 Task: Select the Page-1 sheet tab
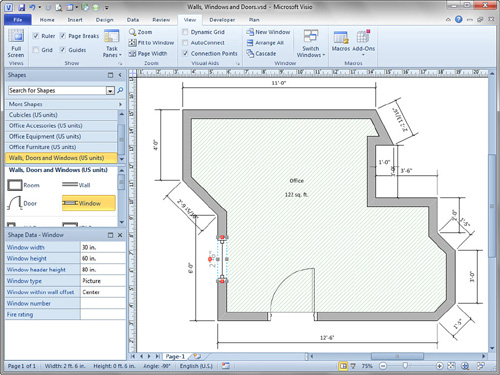(x=175, y=356)
